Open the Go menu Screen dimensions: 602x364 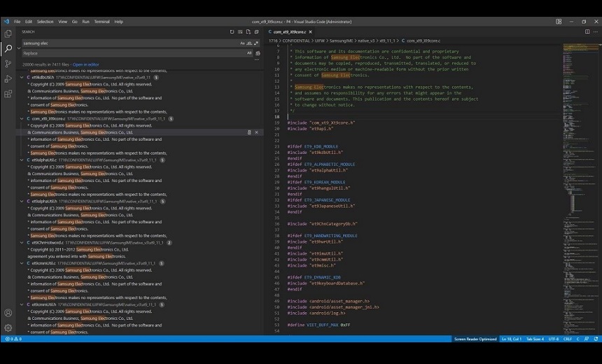(74, 22)
